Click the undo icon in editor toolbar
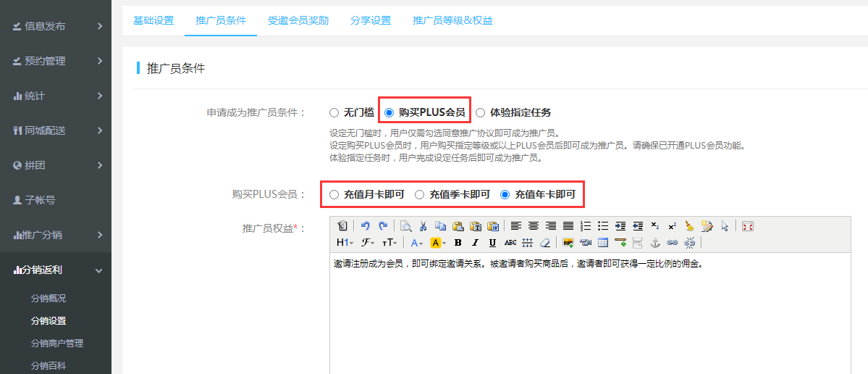 point(366,226)
